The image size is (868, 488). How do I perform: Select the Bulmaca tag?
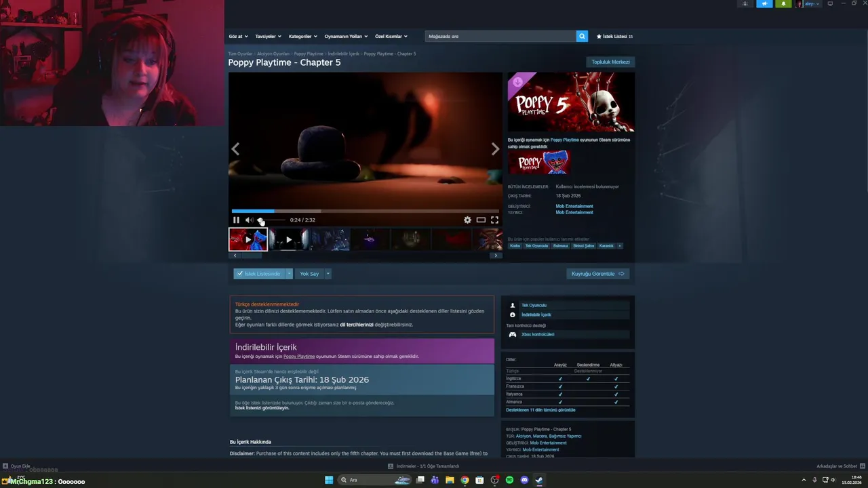point(560,246)
